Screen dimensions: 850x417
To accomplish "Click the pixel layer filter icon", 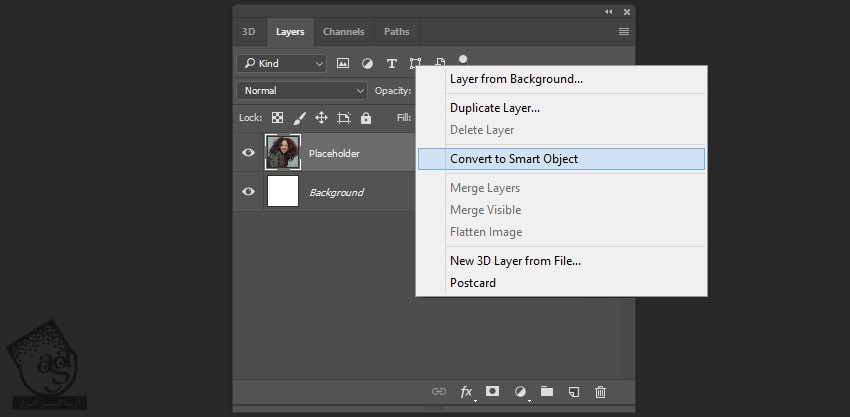I will pyautogui.click(x=343, y=63).
